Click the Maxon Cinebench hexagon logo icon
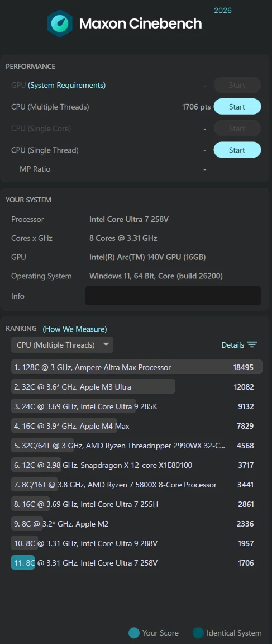Viewport: 272px width, 644px height. click(x=60, y=23)
